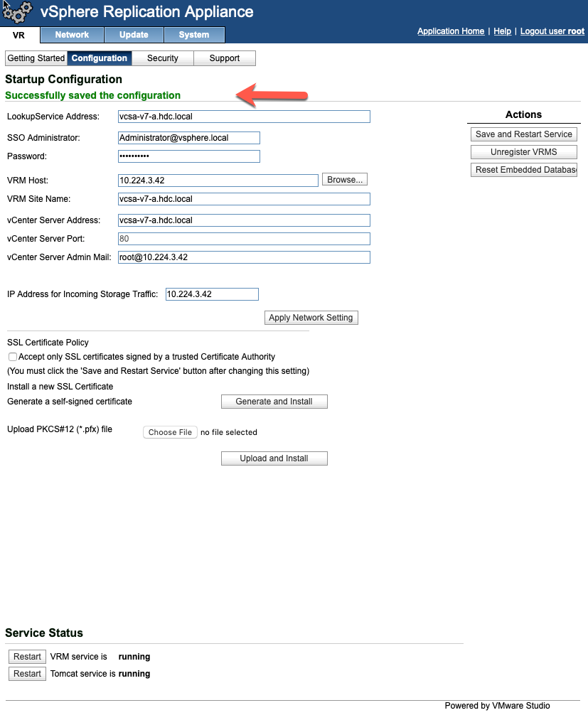
Task: Click the 'Service Status' heading
Action: [x=44, y=633]
